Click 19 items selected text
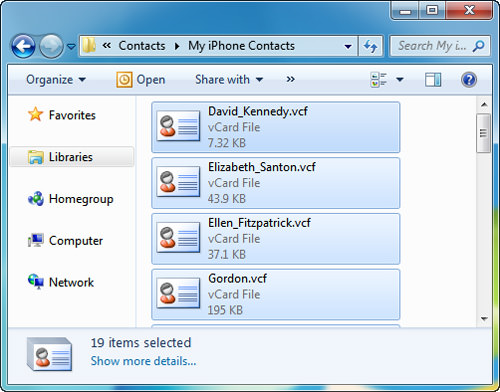The width and height of the screenshot is (500, 392). coord(141,343)
